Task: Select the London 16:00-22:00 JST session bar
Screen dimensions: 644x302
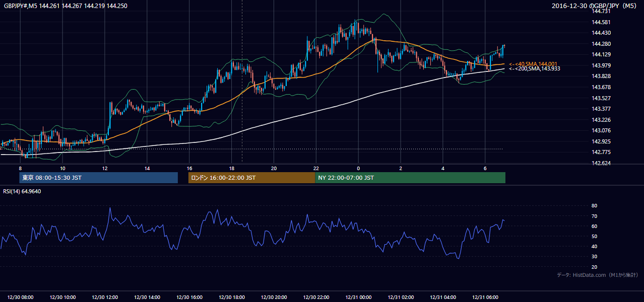Action: coord(251,178)
